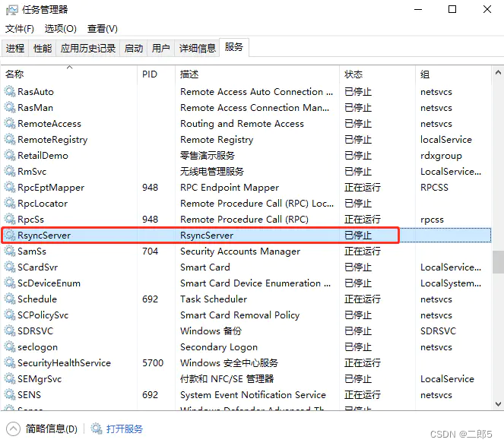
Task: Click the gear icon beside seclogon
Action: point(10,346)
